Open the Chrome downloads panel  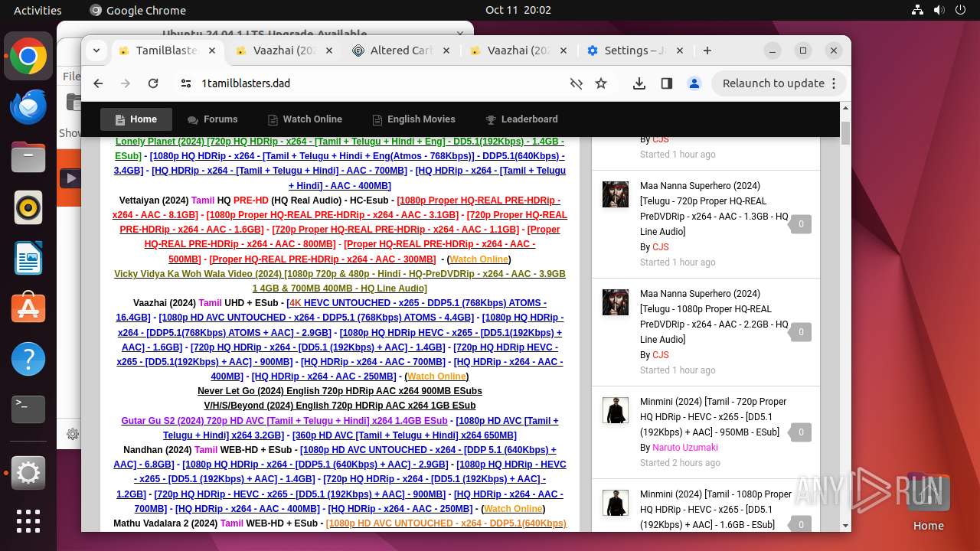pyautogui.click(x=639, y=83)
